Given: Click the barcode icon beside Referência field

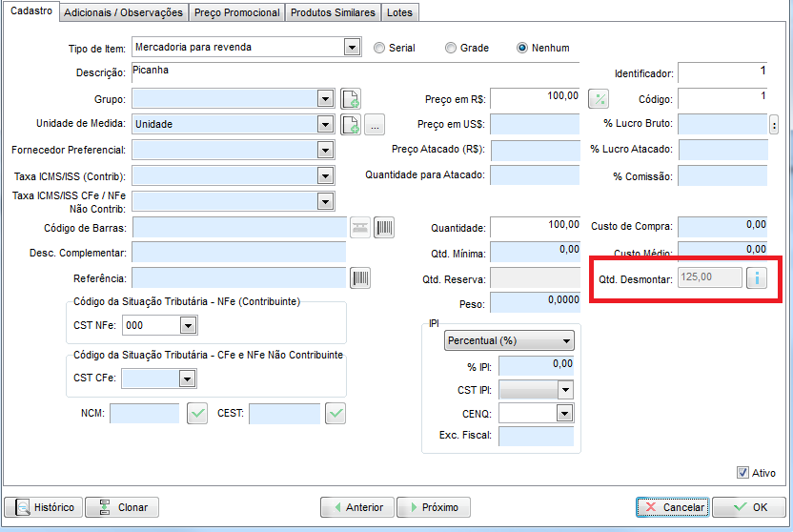Looking at the screenshot, I should tap(360, 277).
